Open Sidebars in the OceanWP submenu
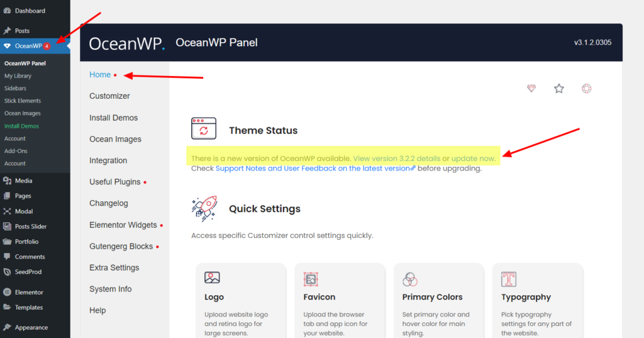The image size is (644, 338). (15, 88)
